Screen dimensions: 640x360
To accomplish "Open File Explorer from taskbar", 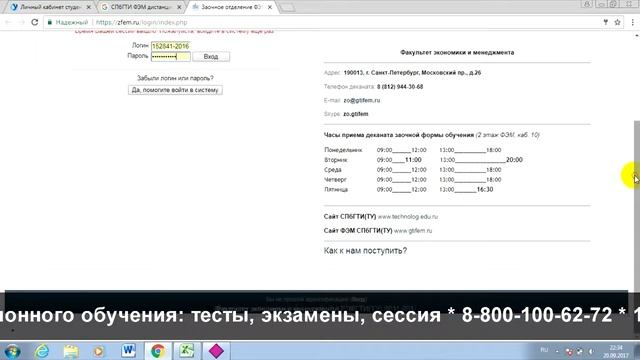I will (x=71, y=351).
